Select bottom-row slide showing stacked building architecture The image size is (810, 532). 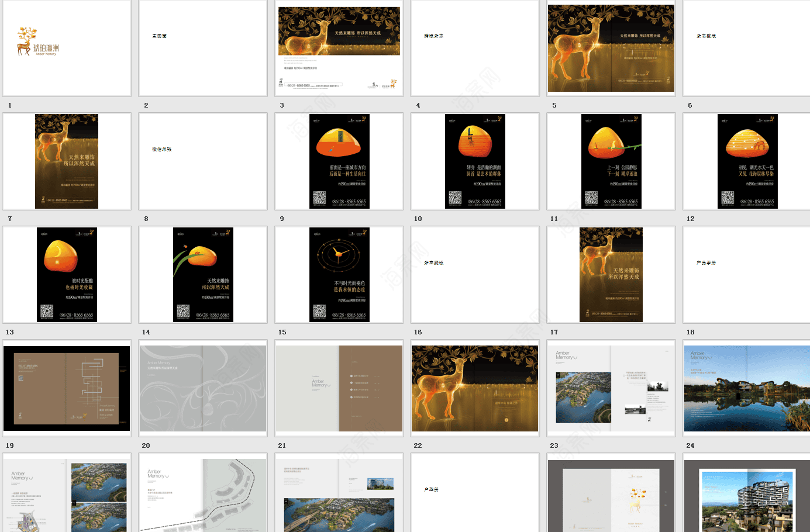(x=747, y=493)
